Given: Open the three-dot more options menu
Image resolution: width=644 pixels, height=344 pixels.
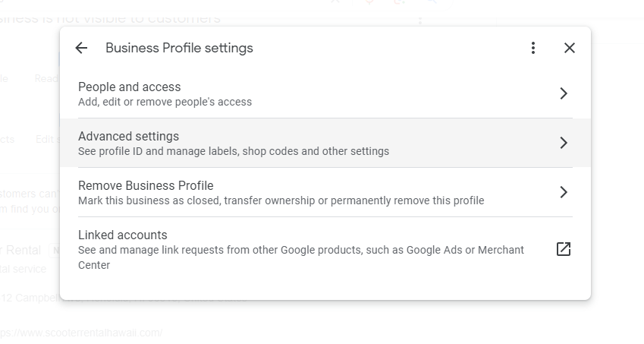Looking at the screenshot, I should point(533,48).
